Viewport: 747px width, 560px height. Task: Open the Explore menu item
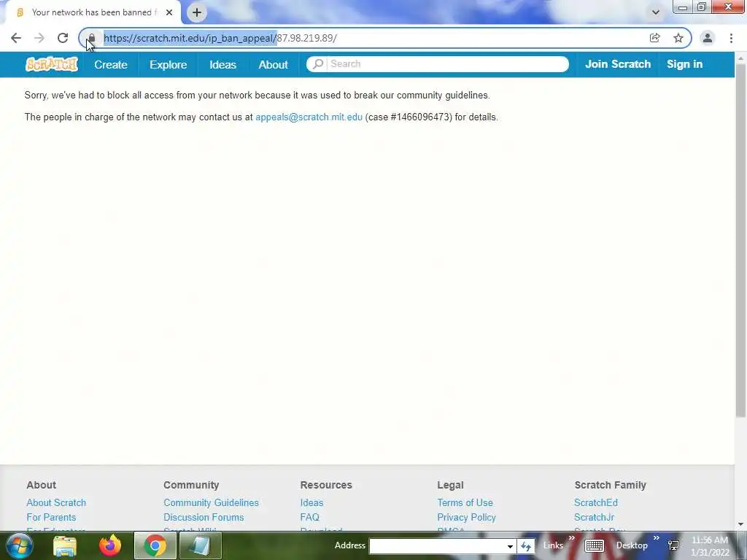click(x=169, y=65)
